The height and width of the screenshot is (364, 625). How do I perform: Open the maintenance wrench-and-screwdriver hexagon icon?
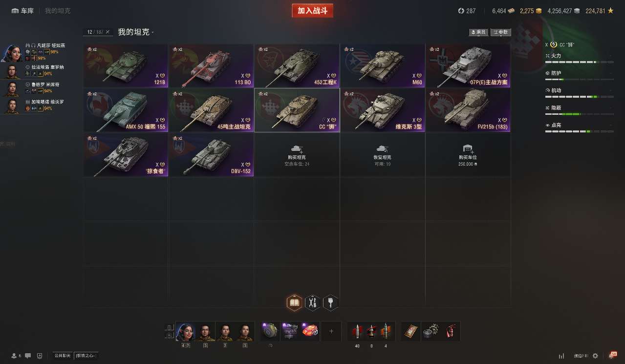pyautogui.click(x=313, y=303)
